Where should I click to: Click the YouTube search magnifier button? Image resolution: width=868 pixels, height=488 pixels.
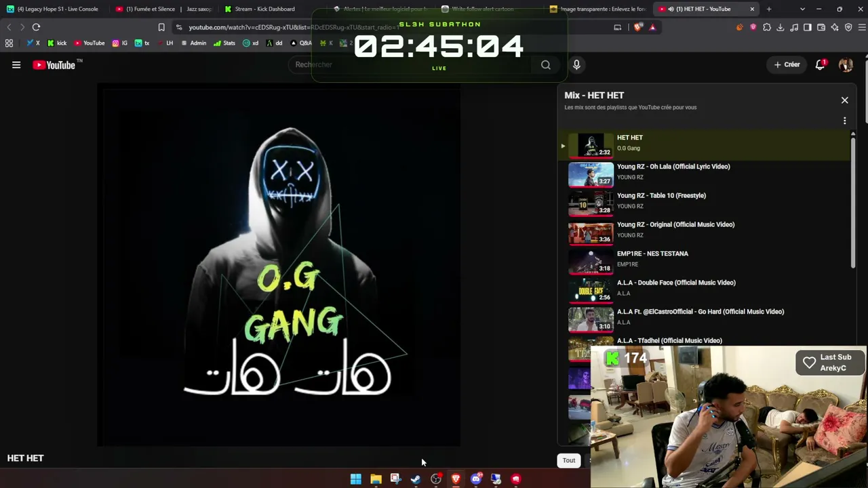(546, 65)
